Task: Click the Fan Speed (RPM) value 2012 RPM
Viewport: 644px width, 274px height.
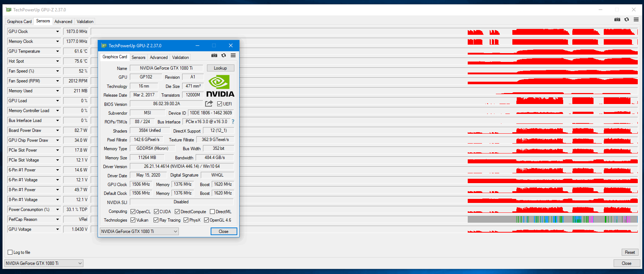Action: click(x=76, y=81)
